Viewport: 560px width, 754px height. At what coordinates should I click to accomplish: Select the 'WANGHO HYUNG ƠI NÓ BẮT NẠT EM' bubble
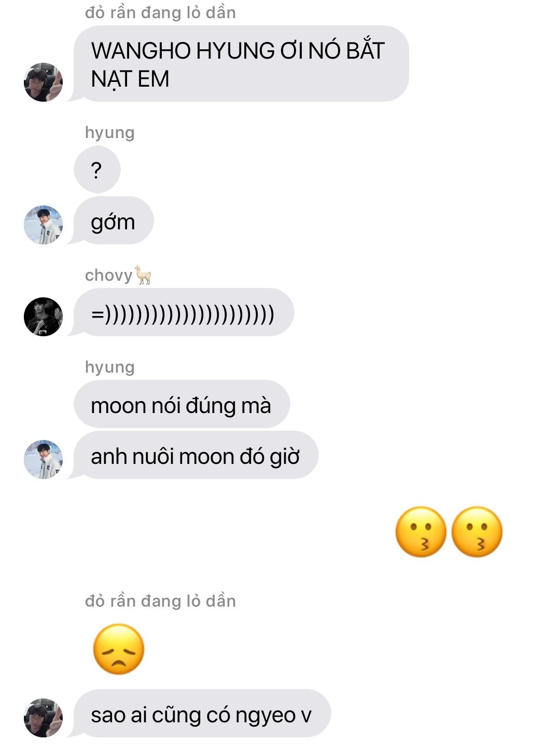click(241, 63)
